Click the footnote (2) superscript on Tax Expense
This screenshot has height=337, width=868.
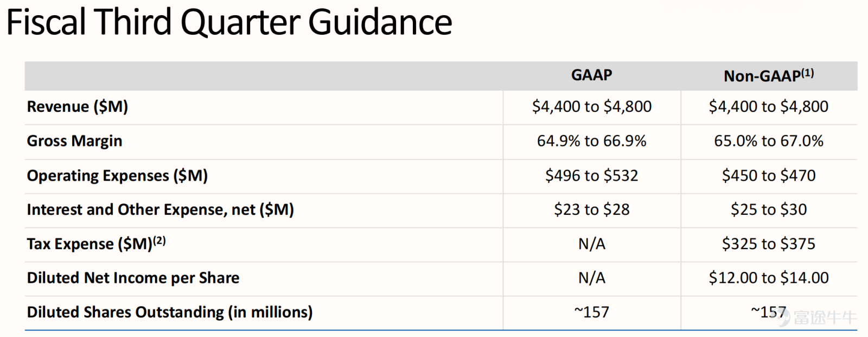[159, 240]
